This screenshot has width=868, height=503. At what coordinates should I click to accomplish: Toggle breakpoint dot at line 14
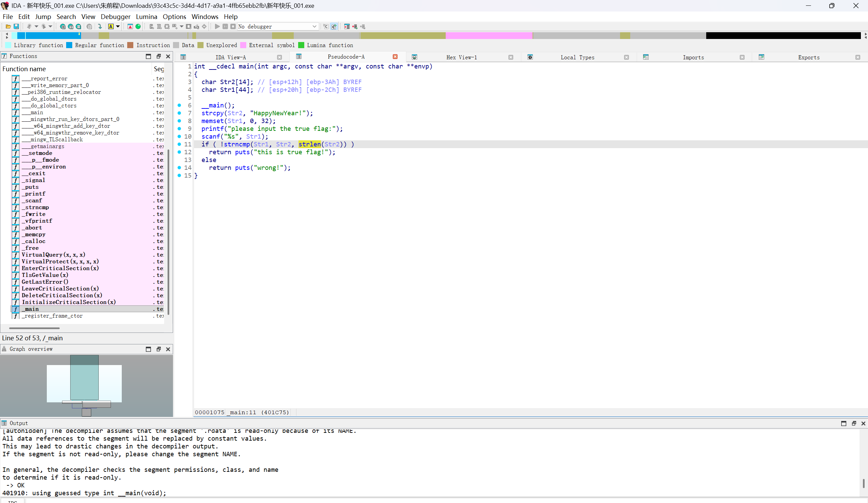pos(179,168)
